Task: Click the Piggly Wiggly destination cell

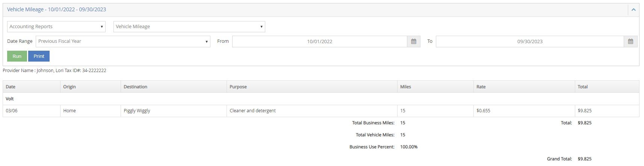Action: click(137, 111)
